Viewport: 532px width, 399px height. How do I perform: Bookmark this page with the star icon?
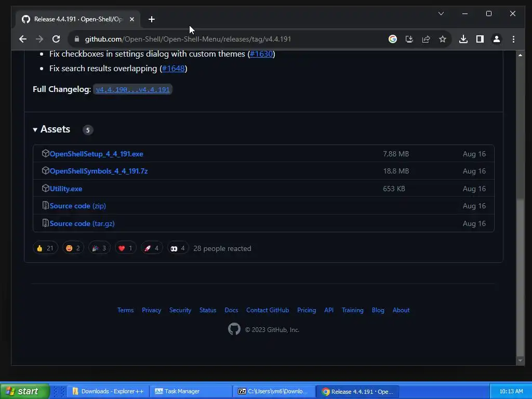click(443, 39)
